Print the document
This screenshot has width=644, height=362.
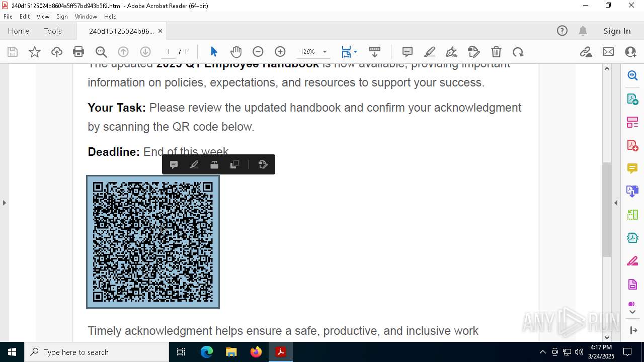click(78, 52)
